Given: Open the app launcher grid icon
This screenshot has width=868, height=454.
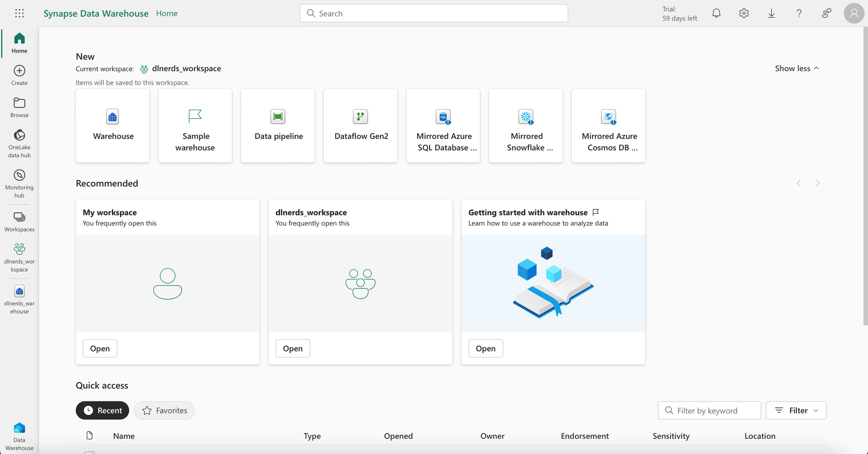Looking at the screenshot, I should coord(20,13).
